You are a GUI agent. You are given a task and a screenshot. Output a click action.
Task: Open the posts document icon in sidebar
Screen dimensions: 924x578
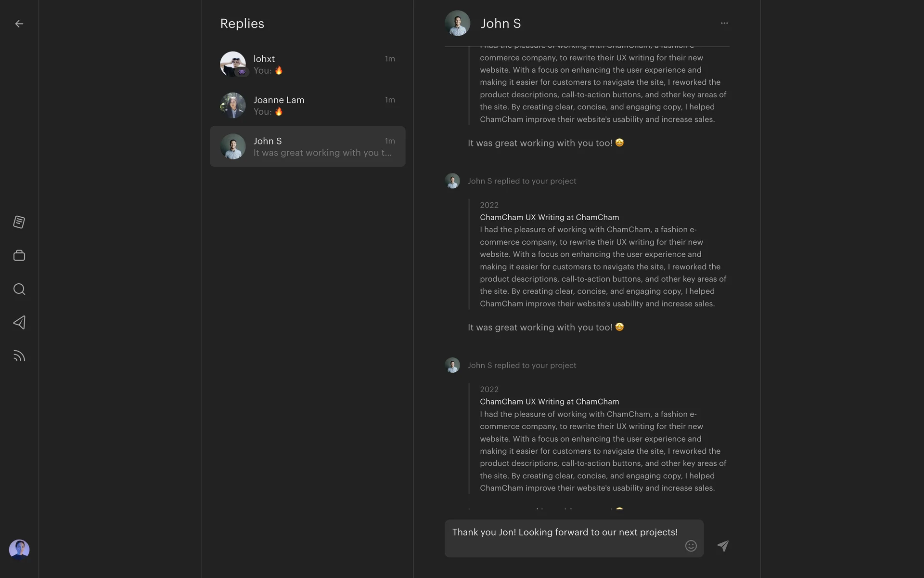[x=19, y=222]
